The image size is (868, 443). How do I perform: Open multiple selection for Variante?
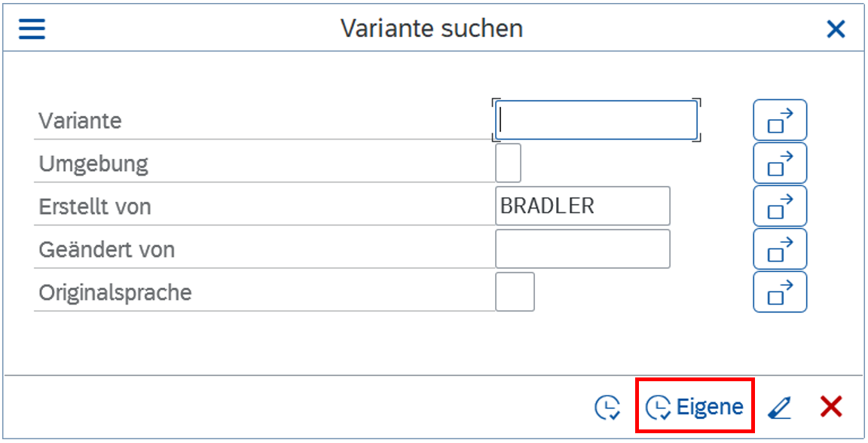780,120
